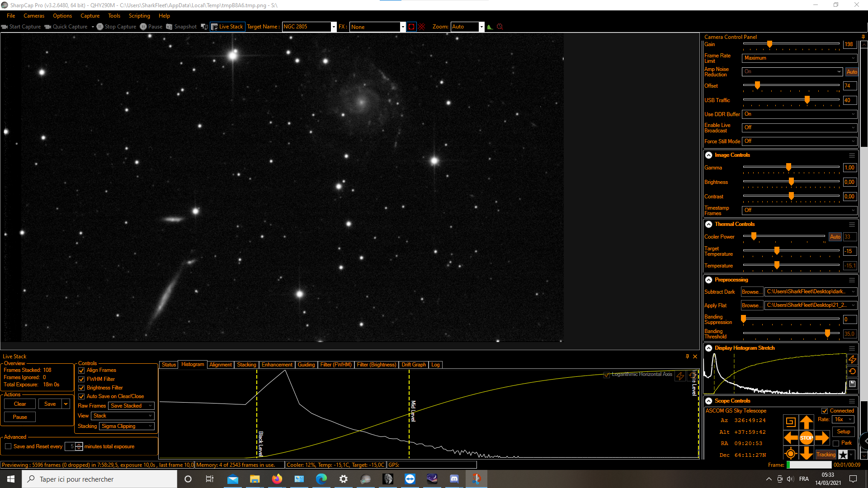Open the Scripting menu

tap(139, 16)
